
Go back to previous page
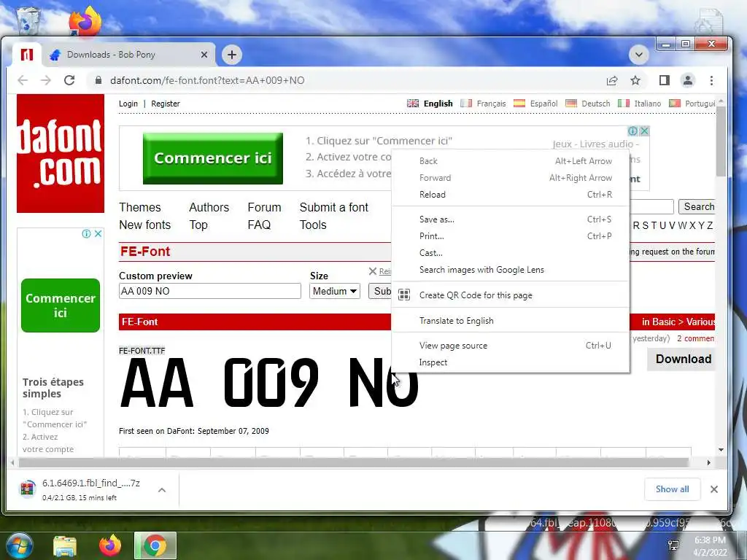[x=23, y=80]
